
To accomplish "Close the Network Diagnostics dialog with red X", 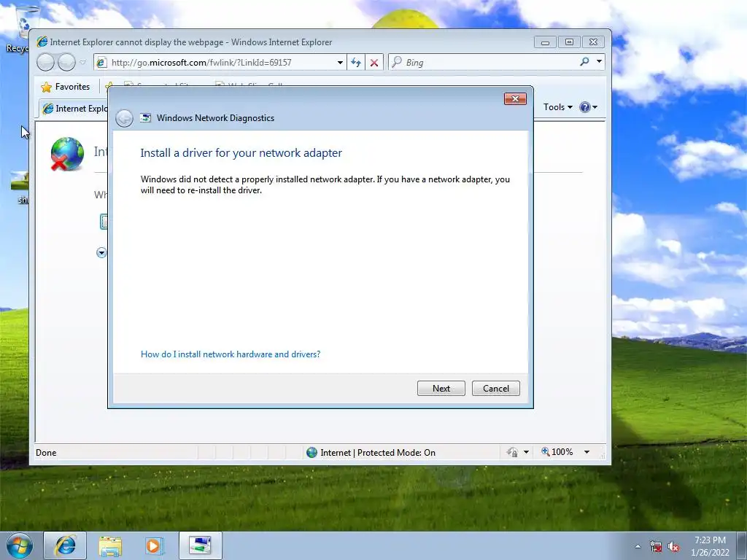I will (515, 98).
